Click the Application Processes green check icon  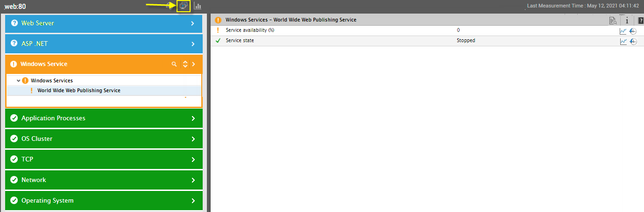pyautogui.click(x=14, y=118)
